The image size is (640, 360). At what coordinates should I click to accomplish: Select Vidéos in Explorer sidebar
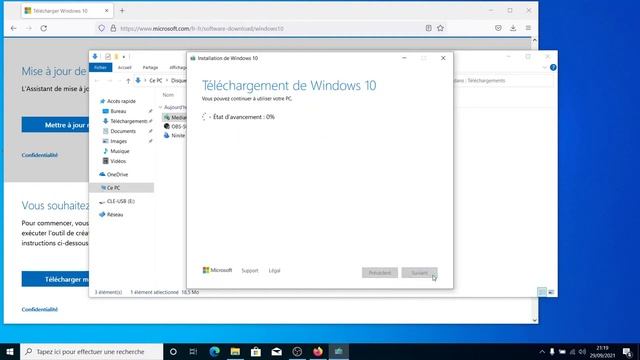[118, 161]
